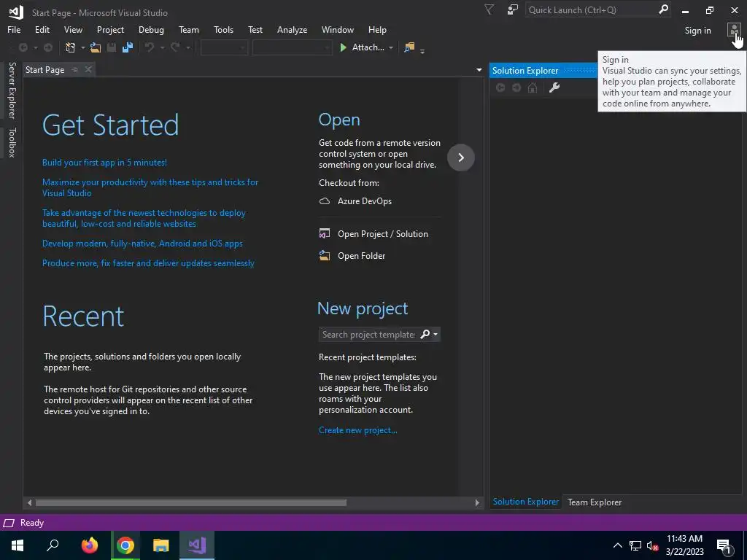Expand the New Project dropdown arrow
The height and width of the screenshot is (560, 747).
click(82, 47)
